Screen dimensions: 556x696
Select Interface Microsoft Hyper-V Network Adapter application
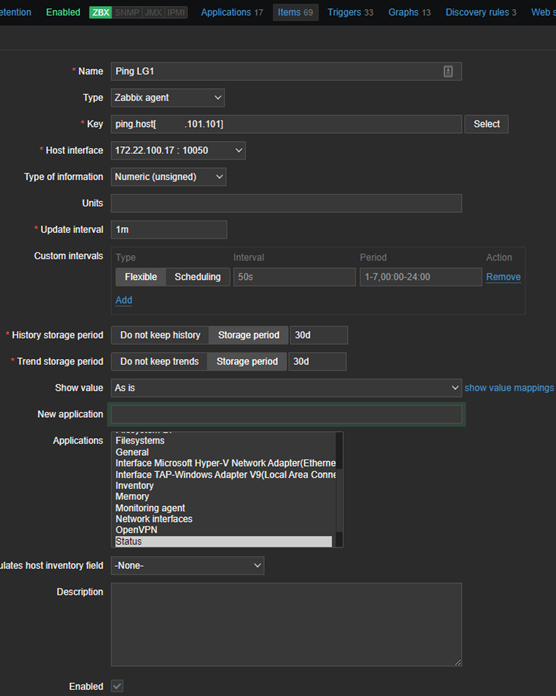(225, 463)
